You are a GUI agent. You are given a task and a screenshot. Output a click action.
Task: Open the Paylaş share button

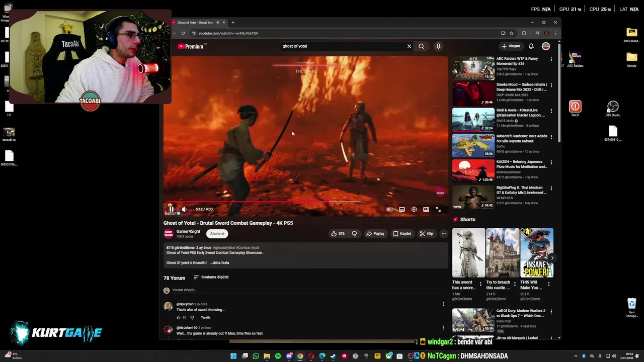coord(375,234)
